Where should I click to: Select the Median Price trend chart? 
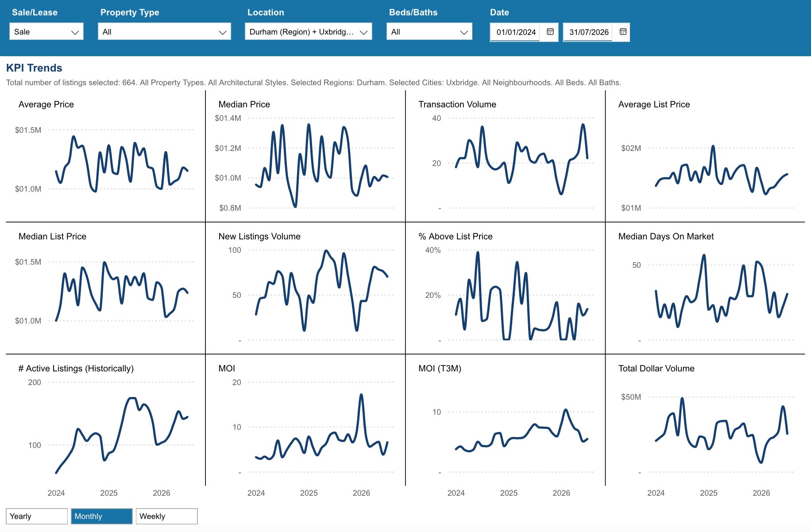click(x=305, y=156)
